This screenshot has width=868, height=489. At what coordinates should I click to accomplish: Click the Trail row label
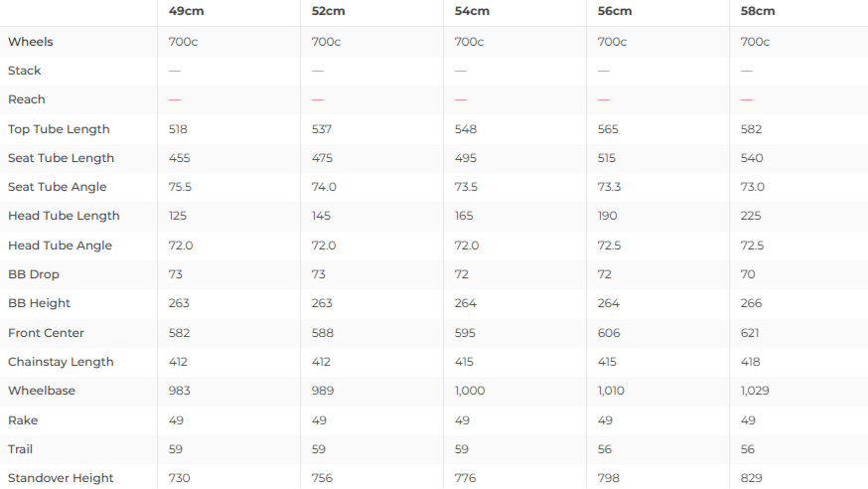coord(20,449)
